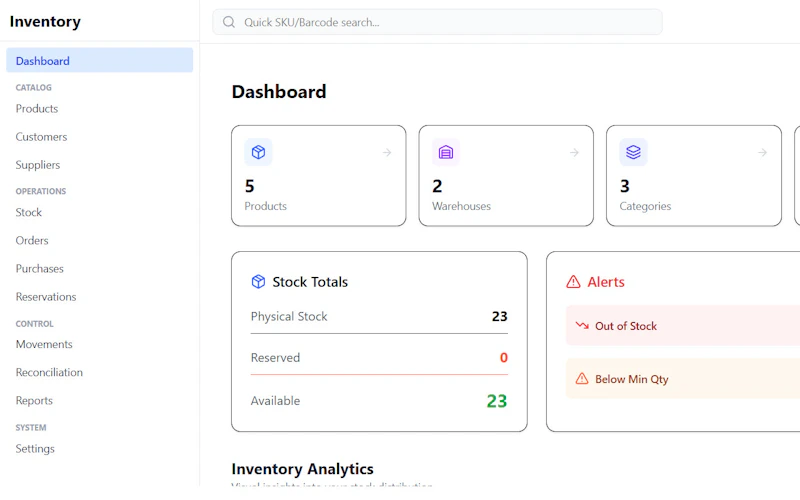
Task: Click the SYSTEM section label
Action: point(31,427)
